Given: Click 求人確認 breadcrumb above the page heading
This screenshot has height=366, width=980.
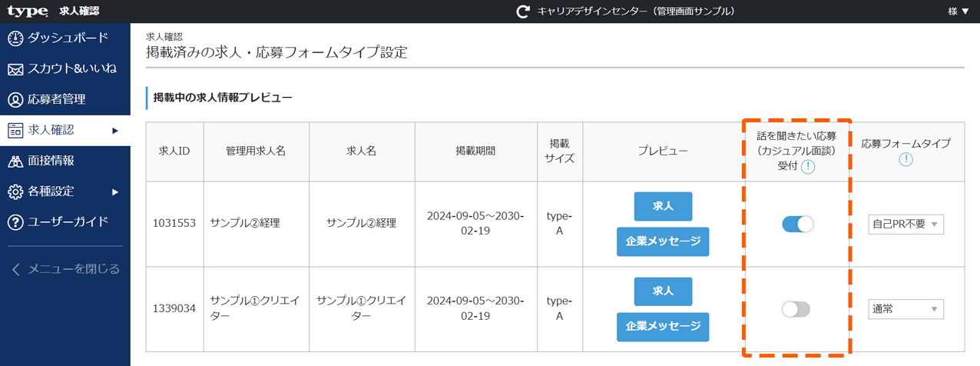Looking at the screenshot, I should [164, 36].
